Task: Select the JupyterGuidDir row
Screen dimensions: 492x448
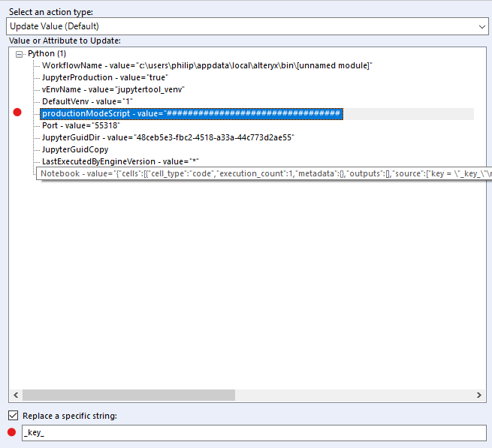Action: pyautogui.click(x=168, y=137)
